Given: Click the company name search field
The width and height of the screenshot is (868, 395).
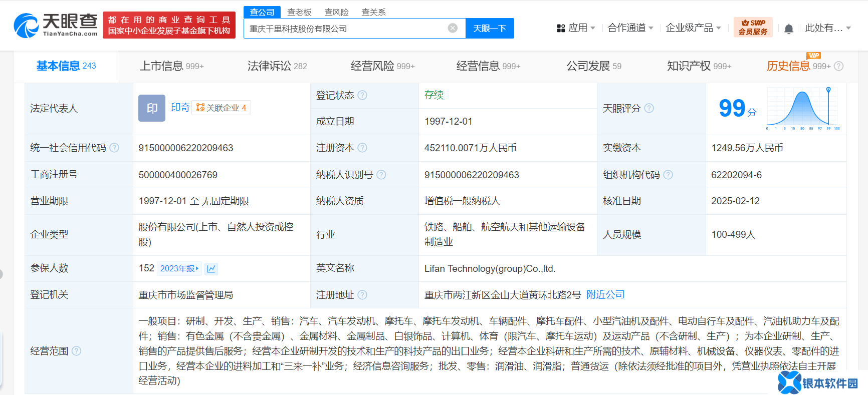Looking at the screenshot, I should (x=346, y=29).
